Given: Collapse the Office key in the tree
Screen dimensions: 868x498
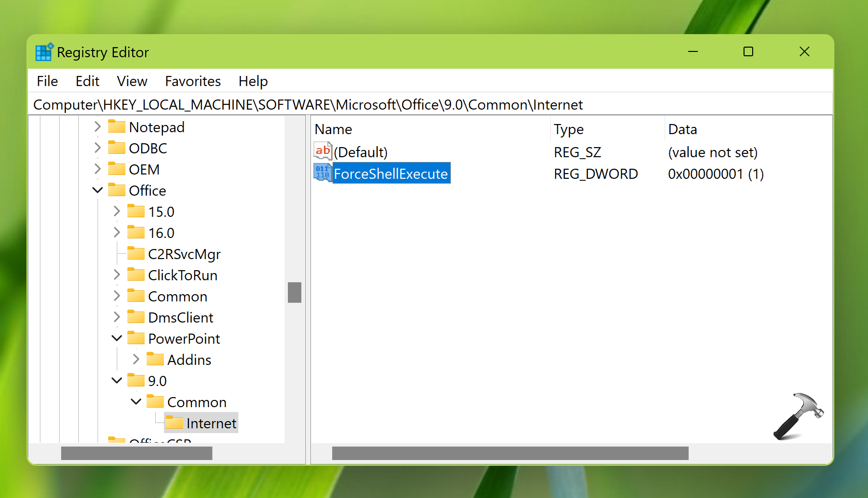Looking at the screenshot, I should [98, 190].
